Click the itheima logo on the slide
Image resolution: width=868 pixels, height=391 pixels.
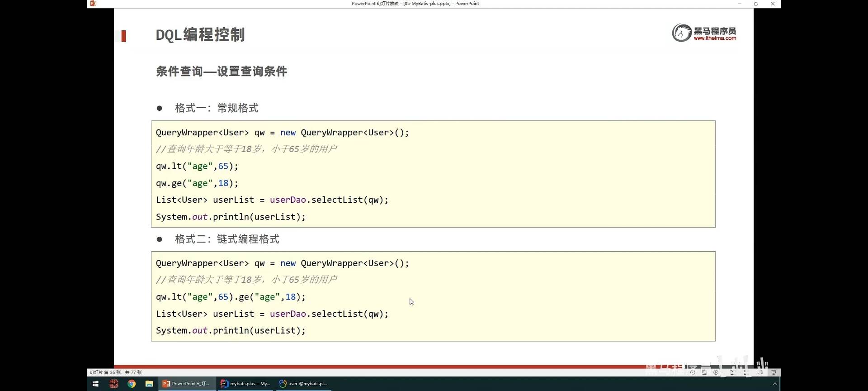(x=704, y=33)
